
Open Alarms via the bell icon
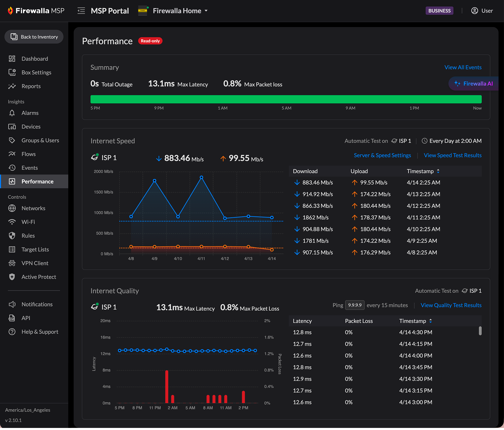[x=12, y=113]
